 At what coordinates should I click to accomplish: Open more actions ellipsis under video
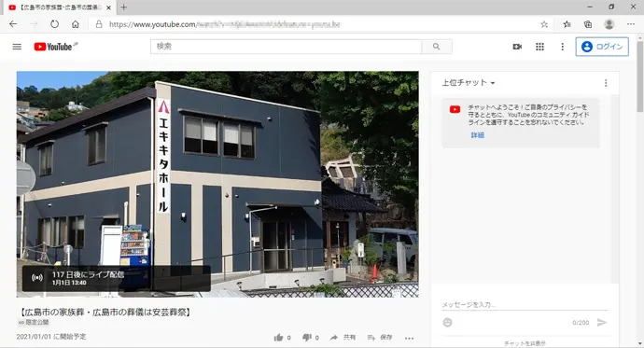click(x=409, y=338)
